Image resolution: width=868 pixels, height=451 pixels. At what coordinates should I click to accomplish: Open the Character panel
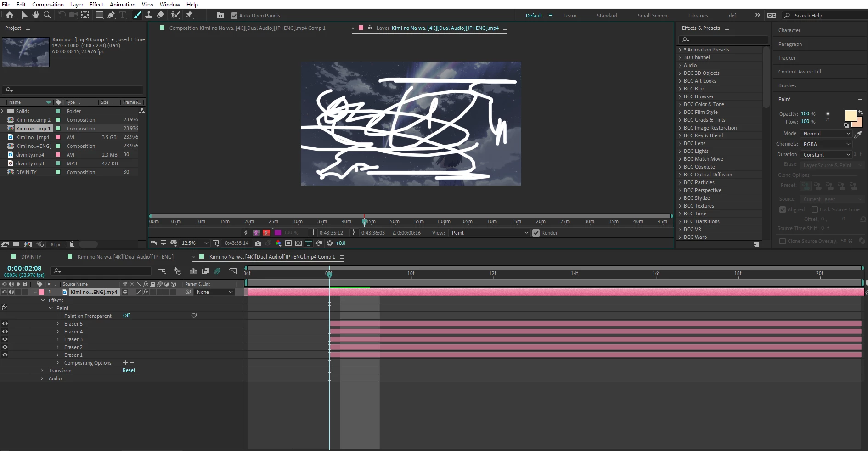click(789, 30)
